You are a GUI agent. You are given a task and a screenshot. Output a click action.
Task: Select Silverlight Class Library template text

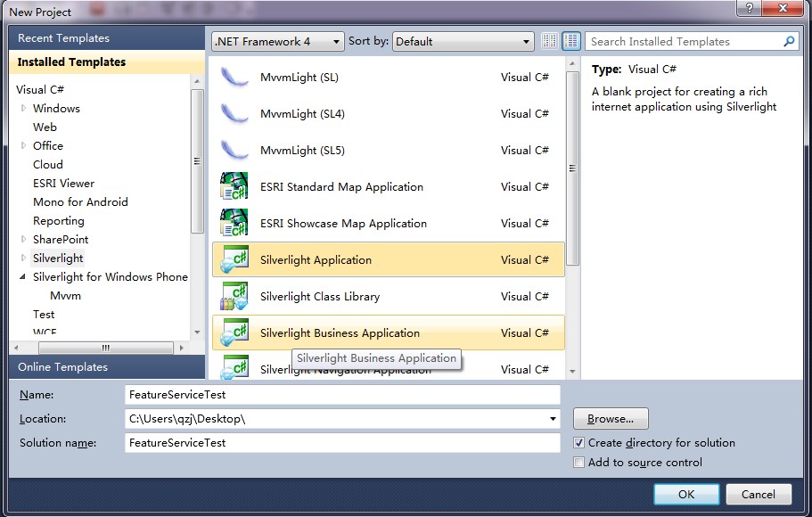coord(320,296)
